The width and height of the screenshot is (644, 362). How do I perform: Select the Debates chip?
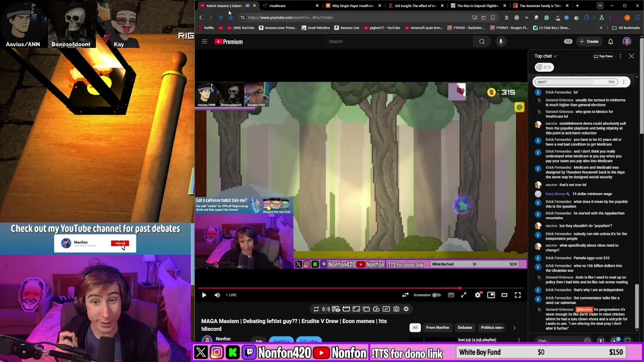coord(465,328)
